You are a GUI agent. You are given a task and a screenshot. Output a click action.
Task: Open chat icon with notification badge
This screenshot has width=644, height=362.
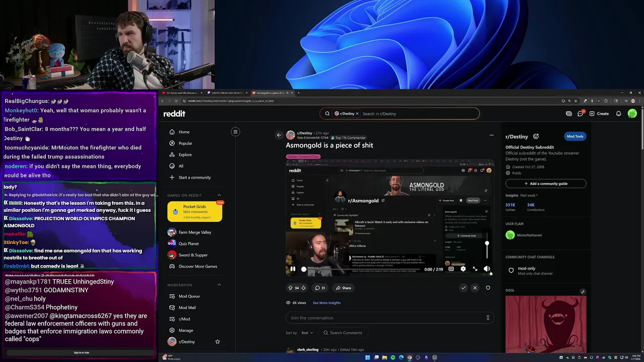coord(581,114)
